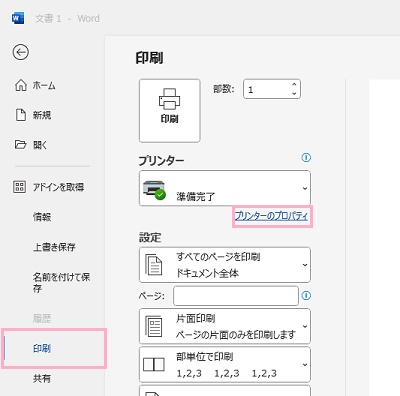Open 共有 in the sidebar

point(42,379)
